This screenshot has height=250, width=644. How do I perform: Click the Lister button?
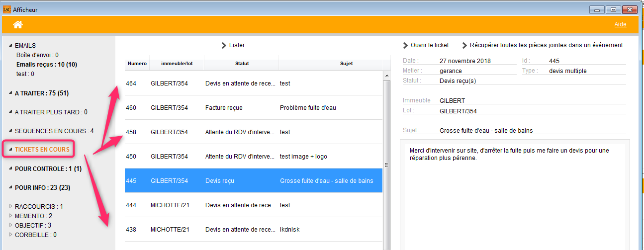[237, 45]
